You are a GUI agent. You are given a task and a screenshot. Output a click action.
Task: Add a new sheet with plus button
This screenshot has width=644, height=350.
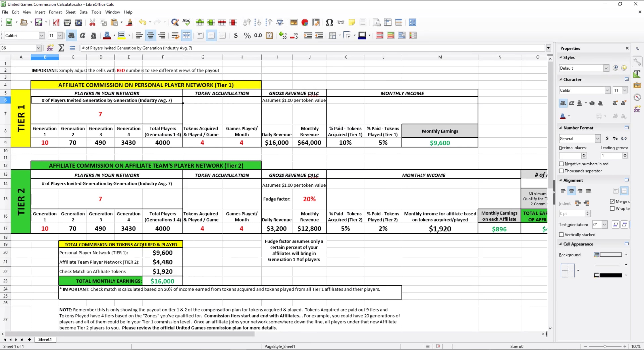[x=30, y=339]
